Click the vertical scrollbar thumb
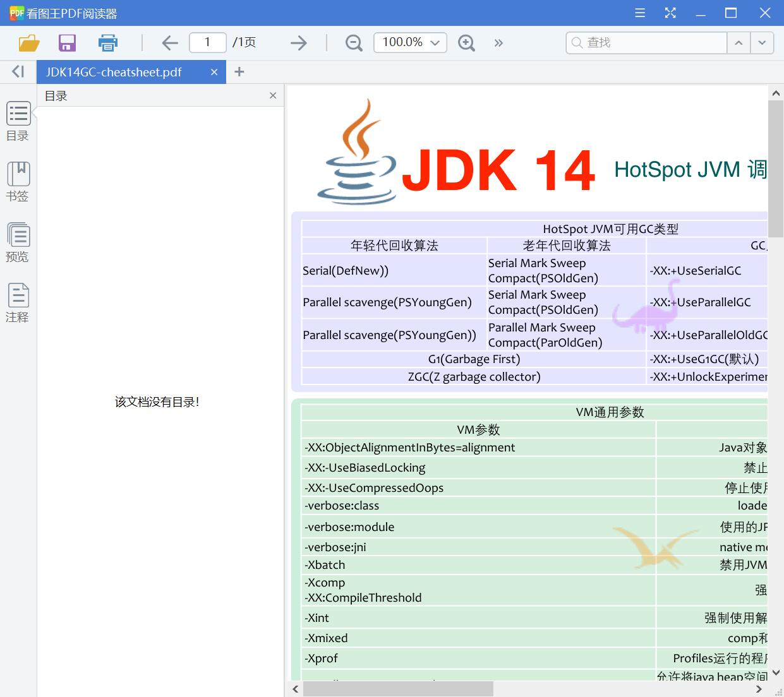 [x=776, y=167]
